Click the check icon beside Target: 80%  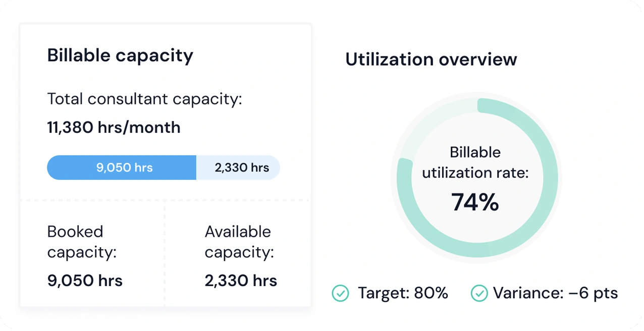click(x=340, y=293)
